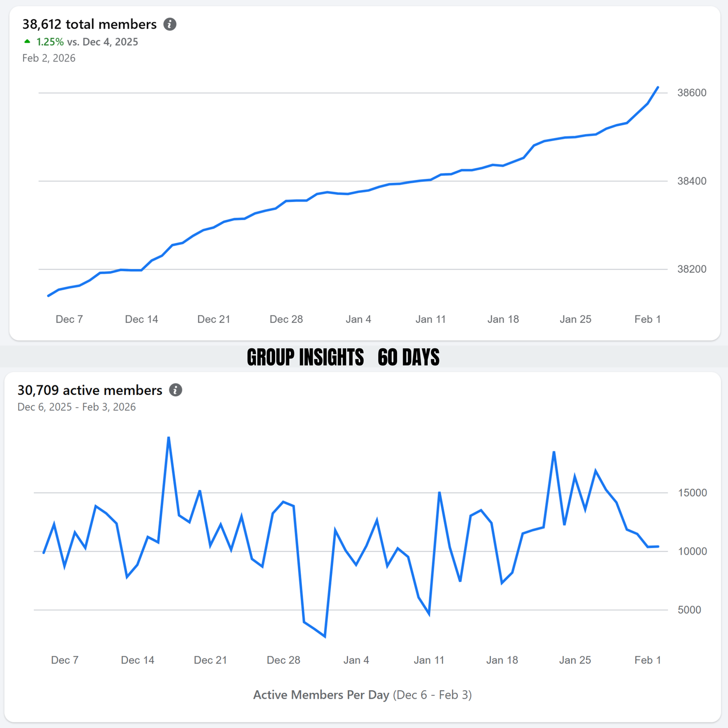Click the "vs. Dec 4, 2025" comparison text
Screen dimensions: 728x728
pos(103,42)
